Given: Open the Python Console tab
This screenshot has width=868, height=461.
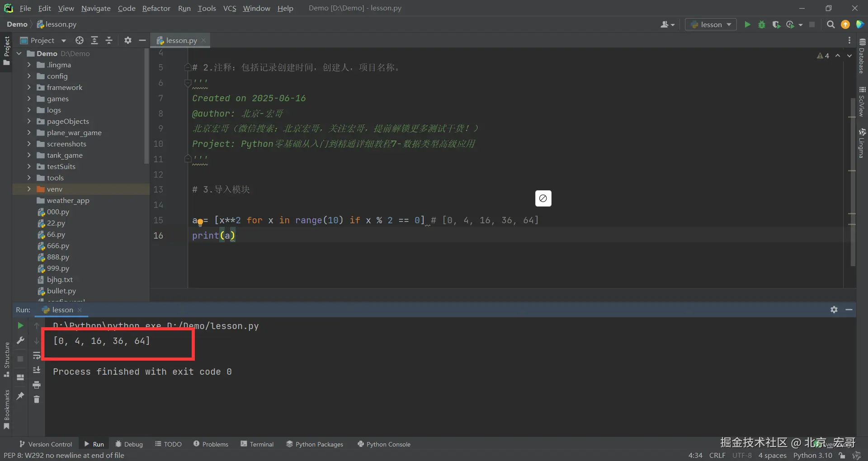Looking at the screenshot, I should (384, 444).
